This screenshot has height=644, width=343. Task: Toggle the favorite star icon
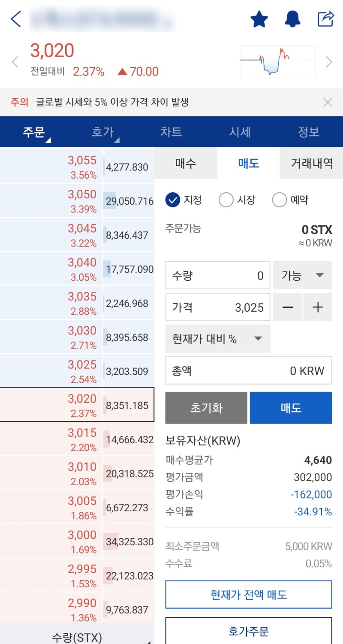tap(259, 19)
